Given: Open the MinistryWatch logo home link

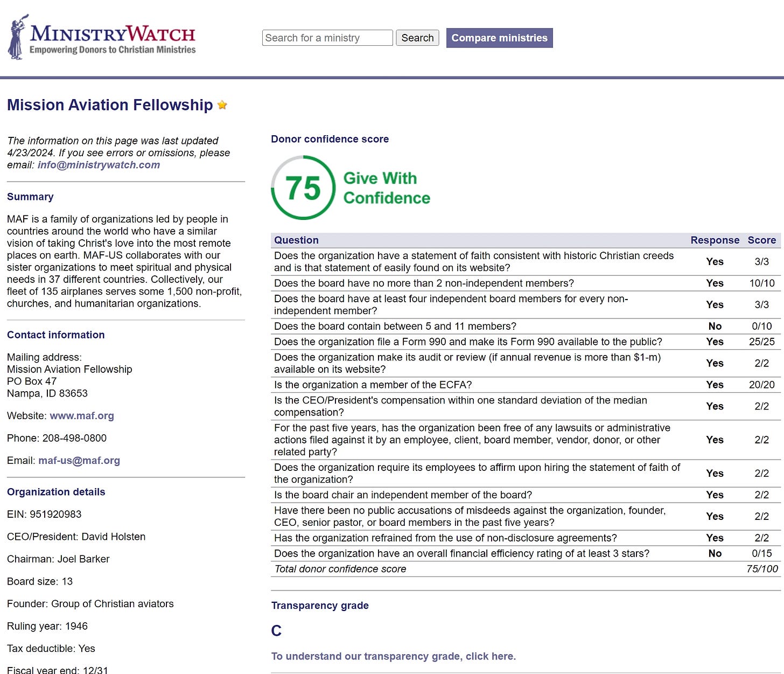Looking at the screenshot, I should 102,37.
